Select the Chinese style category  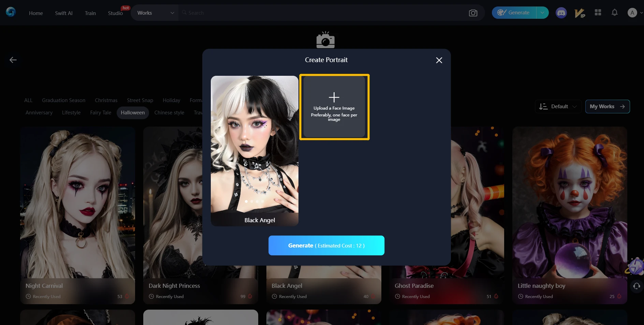click(x=169, y=113)
